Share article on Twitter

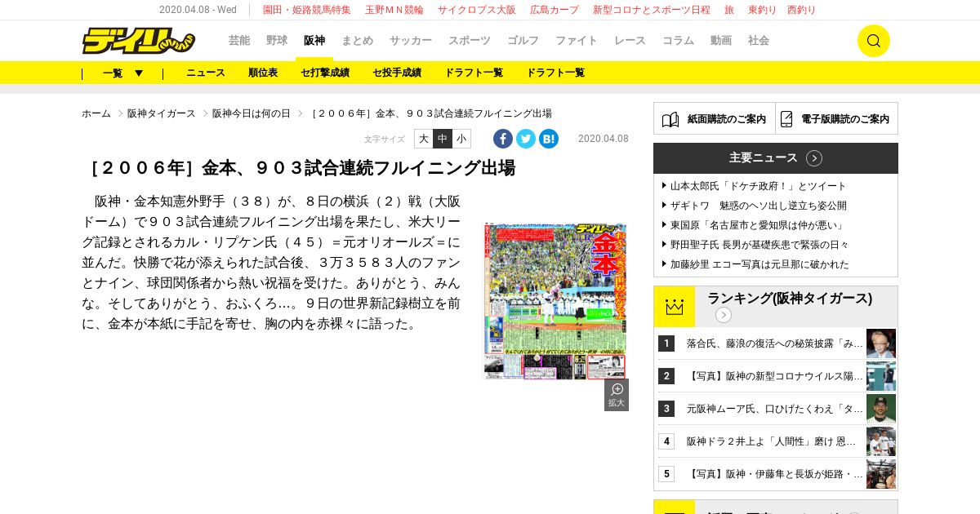[x=526, y=139]
